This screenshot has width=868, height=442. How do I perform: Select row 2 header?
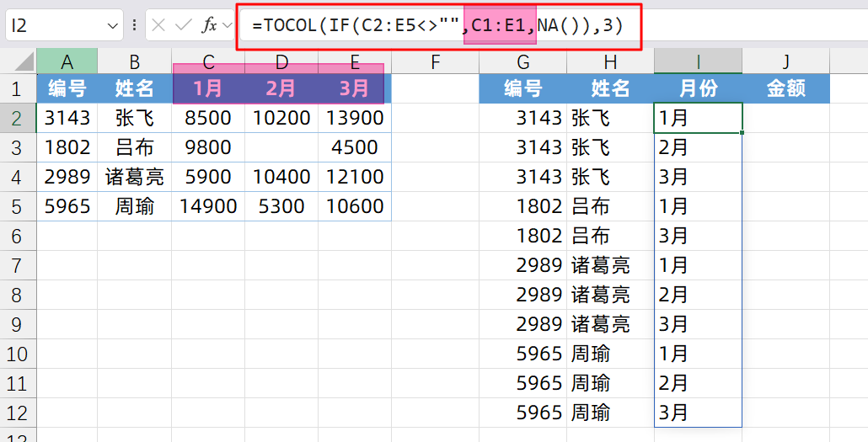tap(19, 118)
